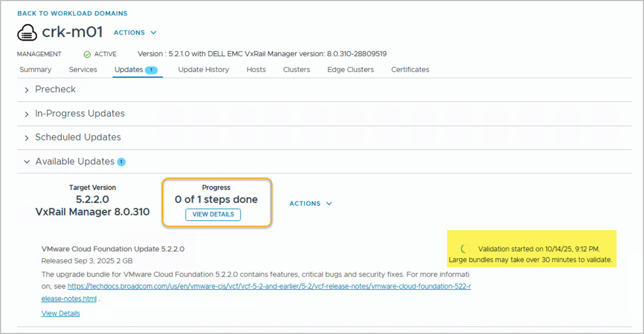This screenshot has height=334, width=644.
Task: Click the VxRail Manager 8.0.310 target text
Action: [93, 212]
